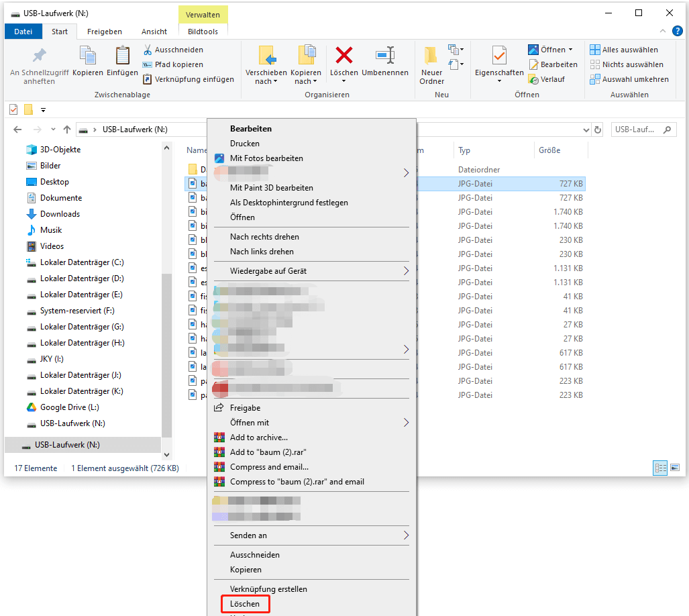This screenshot has height=616, width=689.
Task: Open the 'Öffnen mit' submenu chevron
Action: pyautogui.click(x=407, y=423)
